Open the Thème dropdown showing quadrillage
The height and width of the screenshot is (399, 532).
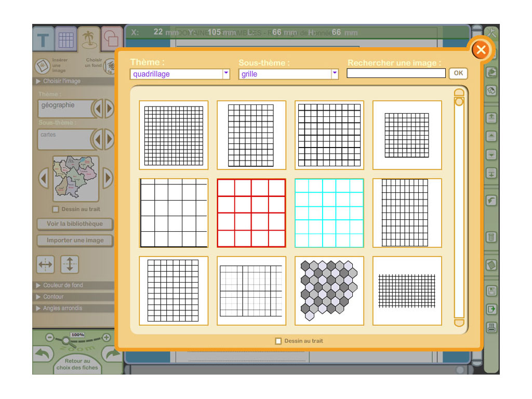[226, 74]
